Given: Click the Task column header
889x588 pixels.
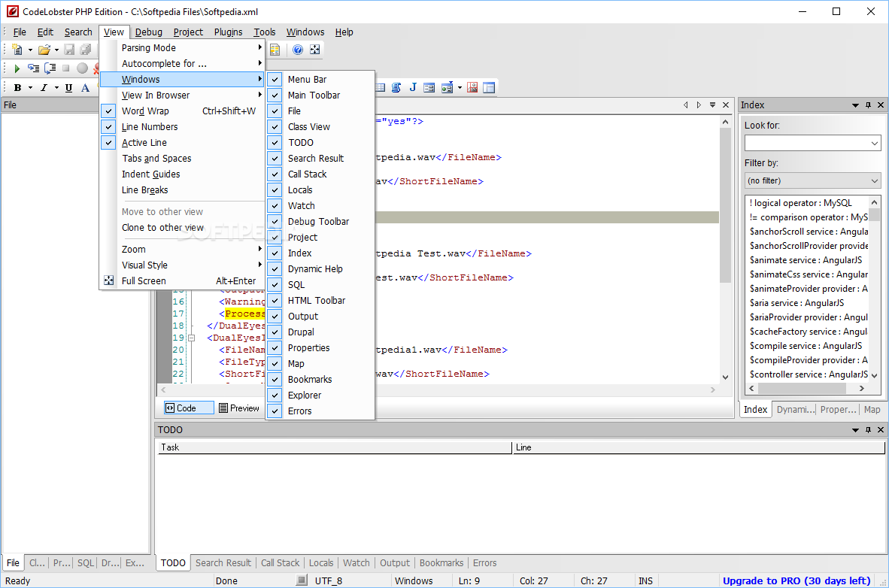Looking at the screenshot, I should tap(335, 447).
